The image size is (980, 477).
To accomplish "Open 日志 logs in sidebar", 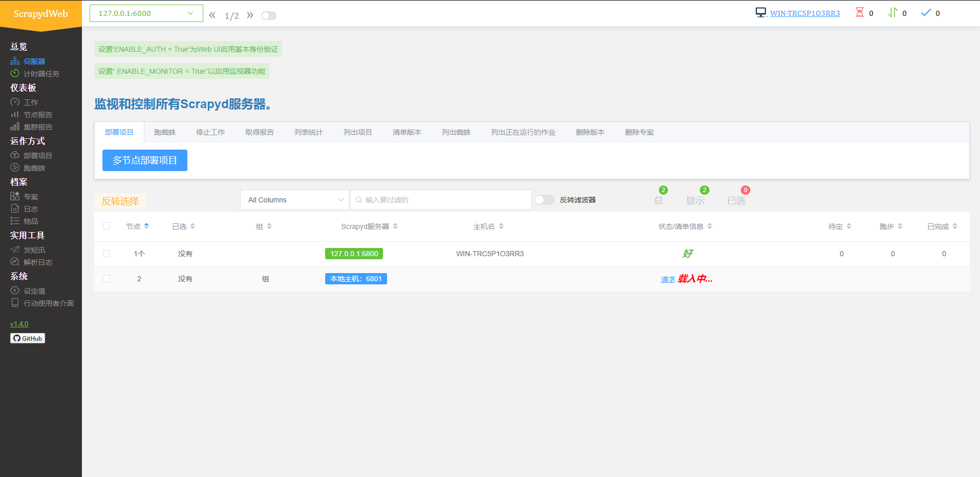I will [x=25, y=209].
